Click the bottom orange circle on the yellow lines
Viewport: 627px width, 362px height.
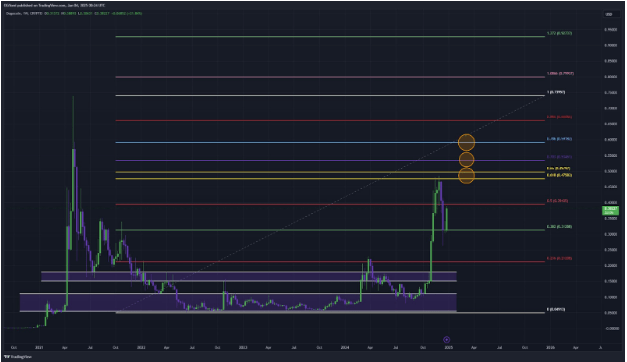(466, 176)
